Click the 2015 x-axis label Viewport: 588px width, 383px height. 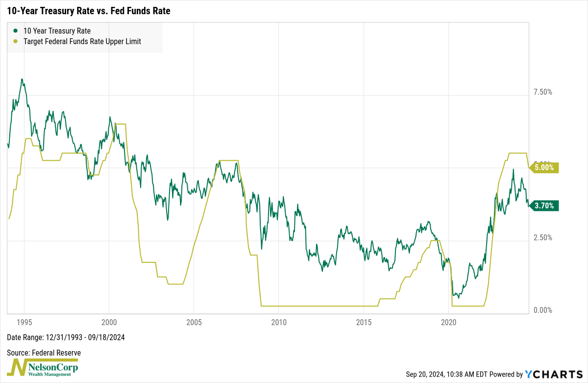(364, 322)
